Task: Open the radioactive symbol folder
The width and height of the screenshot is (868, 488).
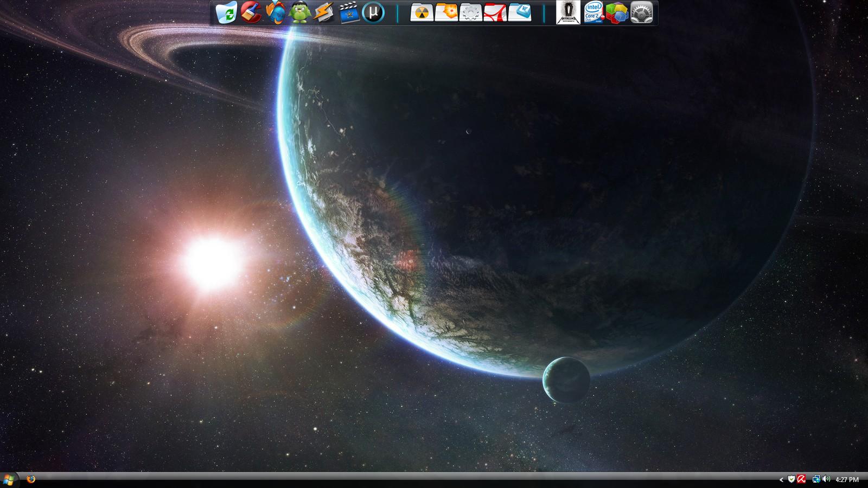Action: pos(422,12)
